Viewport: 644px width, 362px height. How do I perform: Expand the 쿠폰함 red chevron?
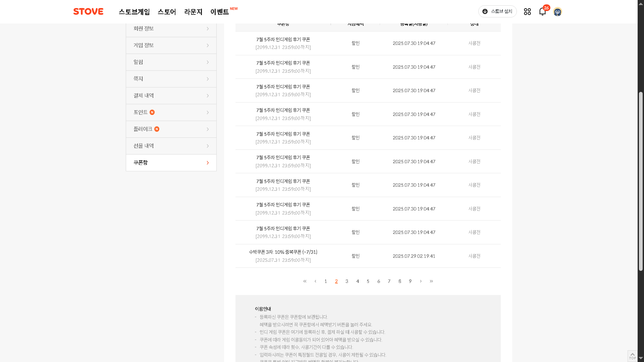point(208,163)
